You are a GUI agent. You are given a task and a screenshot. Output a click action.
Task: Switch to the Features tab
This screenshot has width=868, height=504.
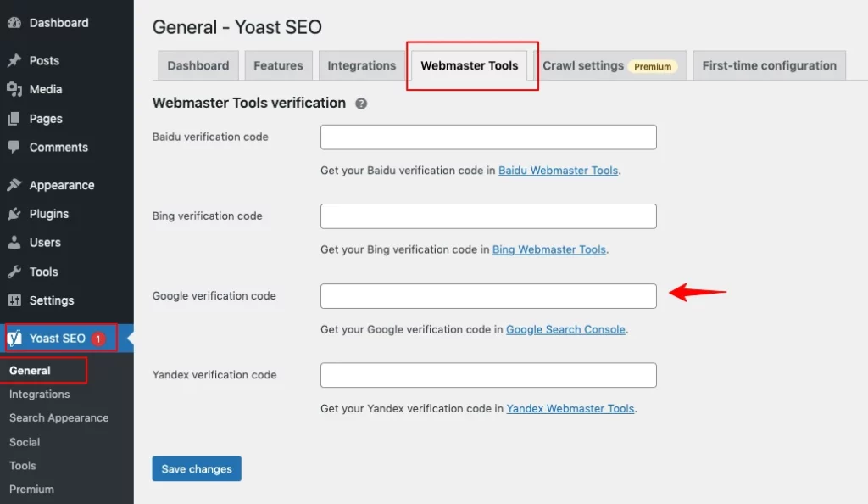(278, 64)
